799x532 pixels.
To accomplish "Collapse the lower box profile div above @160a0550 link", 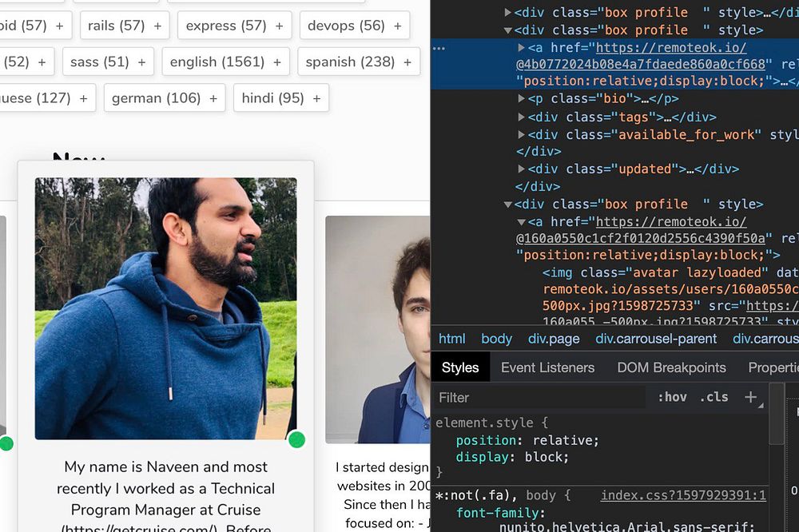I will pos(507,204).
